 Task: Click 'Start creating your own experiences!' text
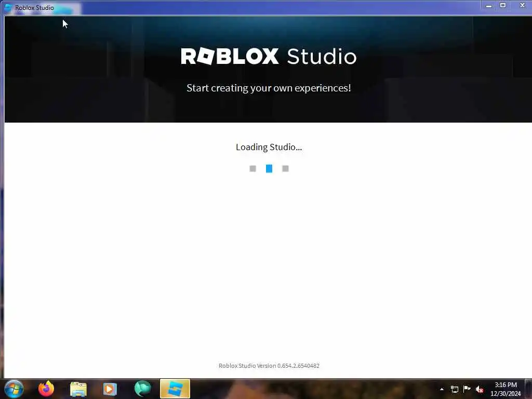pyautogui.click(x=269, y=88)
